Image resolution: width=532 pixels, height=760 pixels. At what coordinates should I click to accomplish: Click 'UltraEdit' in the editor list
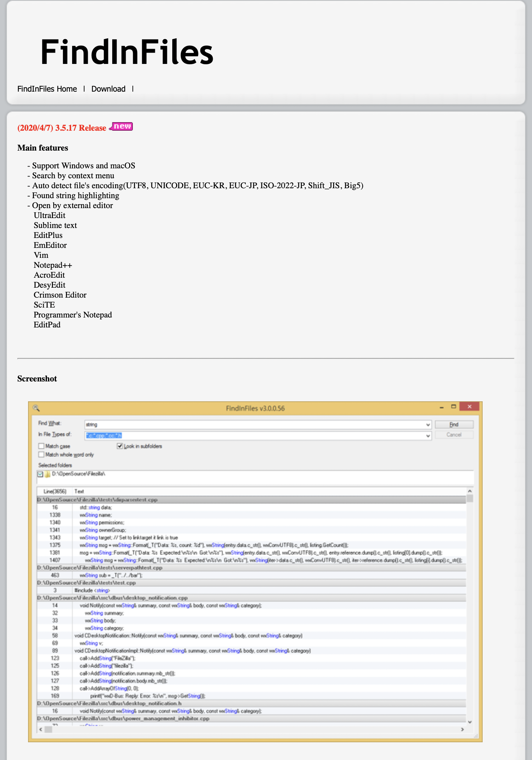[50, 216]
